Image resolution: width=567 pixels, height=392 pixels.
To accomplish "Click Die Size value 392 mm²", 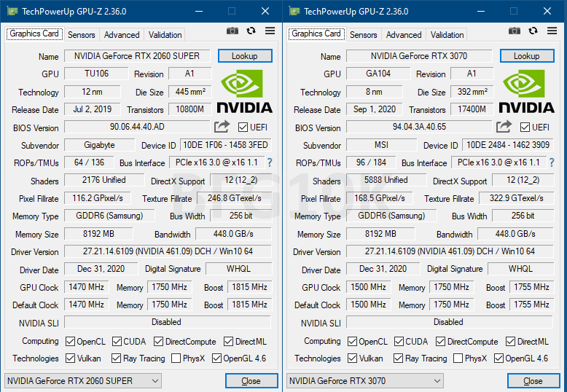I will coord(472,92).
